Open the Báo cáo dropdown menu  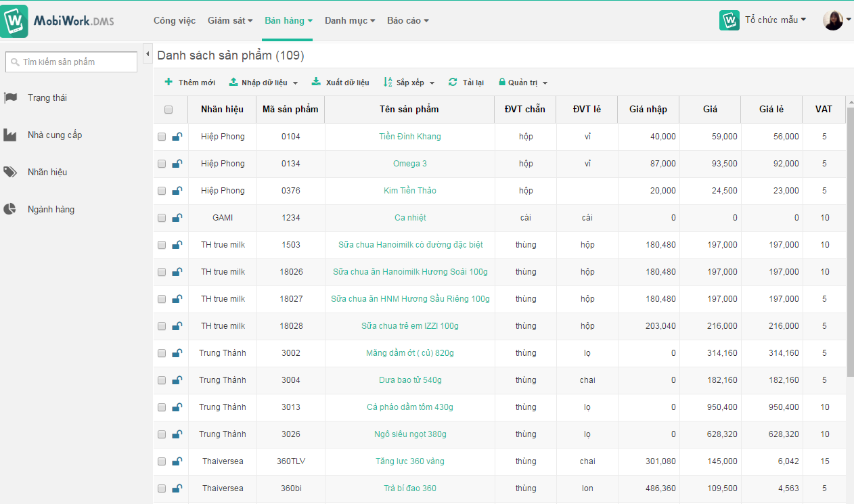pos(408,20)
